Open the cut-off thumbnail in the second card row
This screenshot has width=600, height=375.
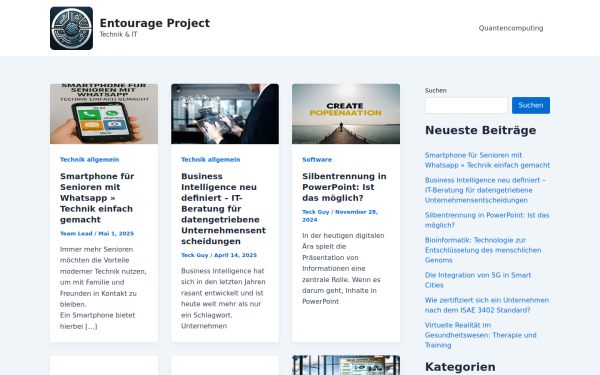(346, 365)
